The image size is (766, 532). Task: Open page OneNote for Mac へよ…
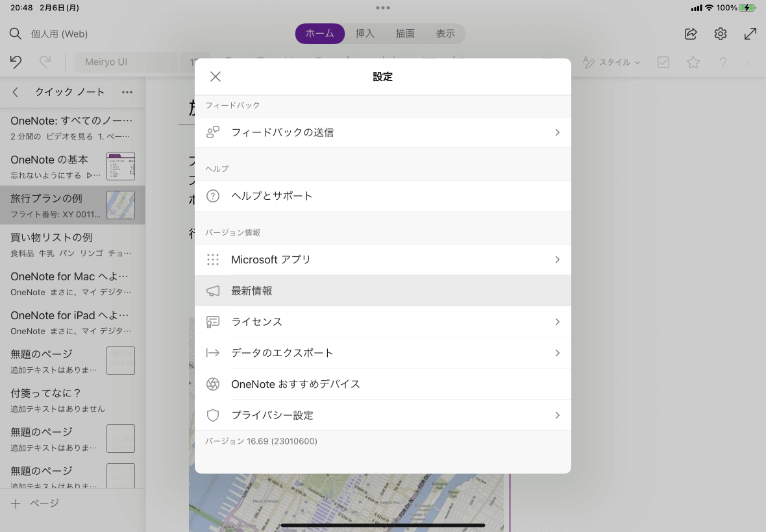tap(72, 283)
